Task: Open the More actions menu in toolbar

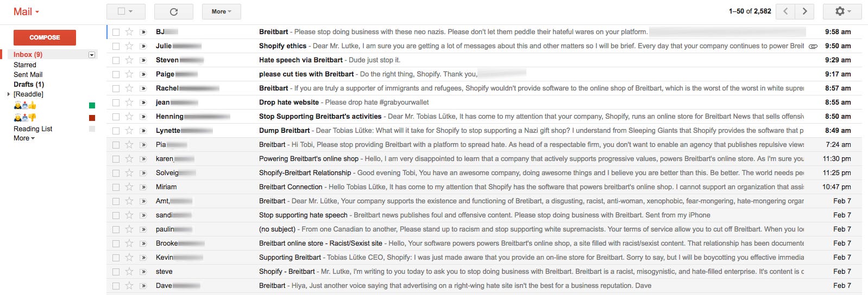Action: pos(221,11)
